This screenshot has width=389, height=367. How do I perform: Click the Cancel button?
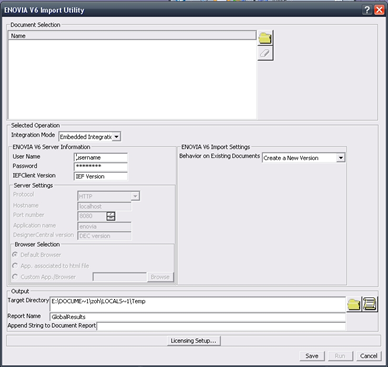[x=368, y=356]
